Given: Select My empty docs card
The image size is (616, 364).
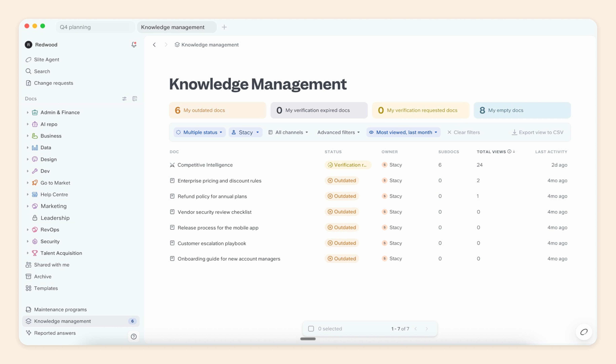Looking at the screenshot, I should click(x=522, y=110).
